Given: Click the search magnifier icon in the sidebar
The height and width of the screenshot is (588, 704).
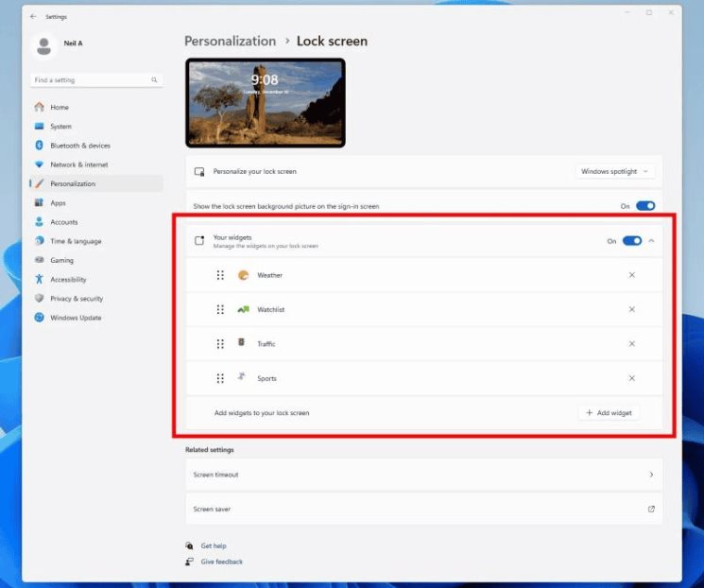Looking at the screenshot, I should coord(154,80).
